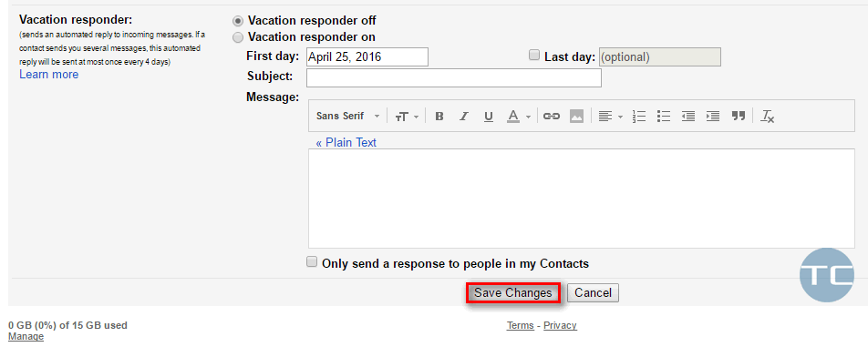Image resolution: width=868 pixels, height=347 pixels.
Task: Select Vacation responder on
Action: [x=237, y=37]
